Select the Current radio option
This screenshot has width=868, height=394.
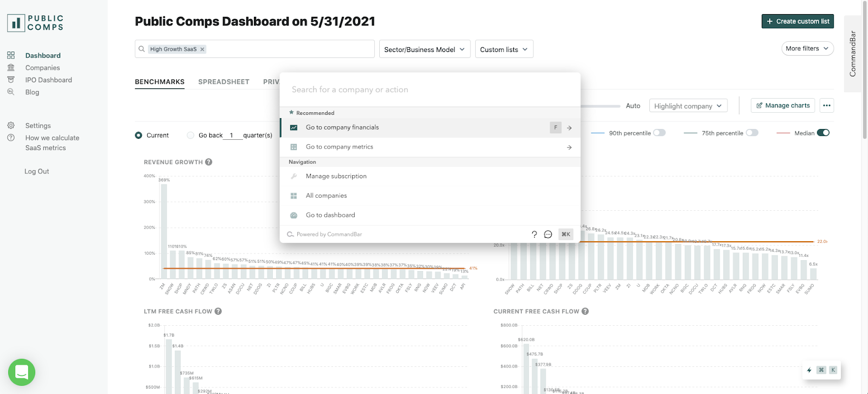(139, 135)
